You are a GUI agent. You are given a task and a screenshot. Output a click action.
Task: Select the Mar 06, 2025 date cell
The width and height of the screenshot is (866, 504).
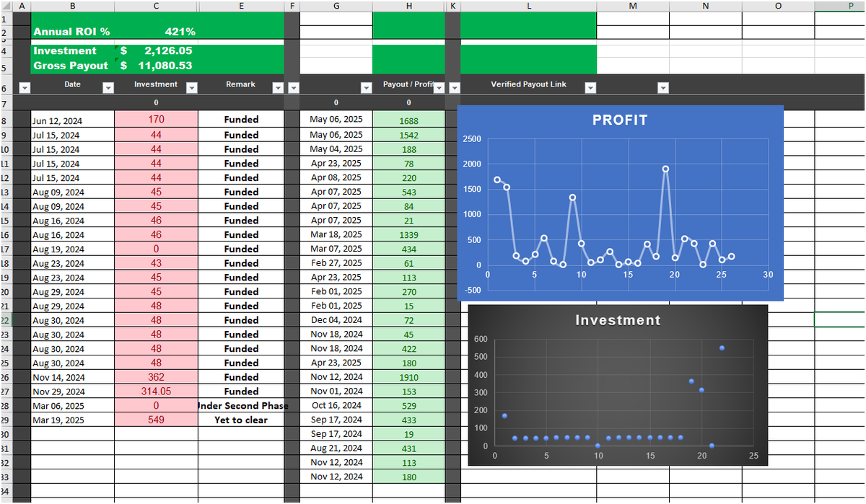click(x=72, y=406)
